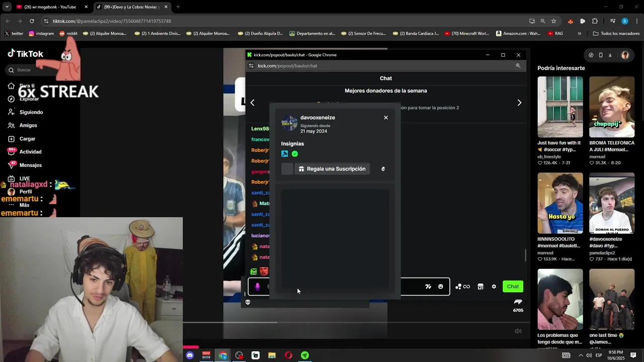Click Mejores donadores de la semana heading

386,91
